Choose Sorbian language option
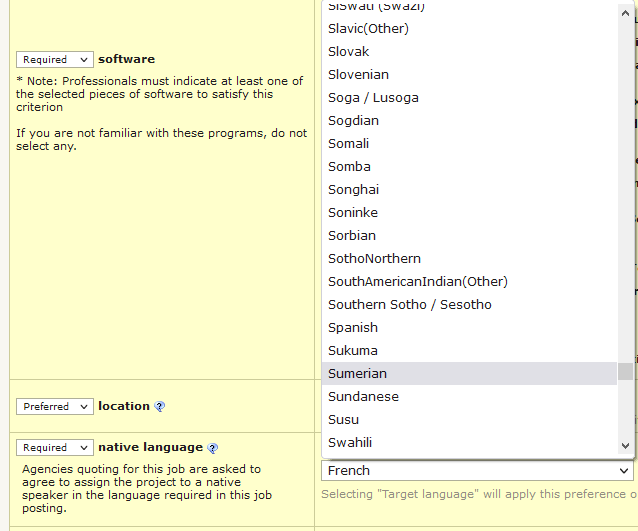The width and height of the screenshot is (638, 531). coord(469,236)
